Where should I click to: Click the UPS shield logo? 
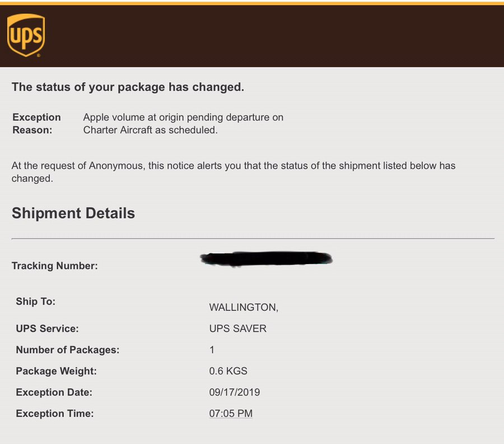26,36
